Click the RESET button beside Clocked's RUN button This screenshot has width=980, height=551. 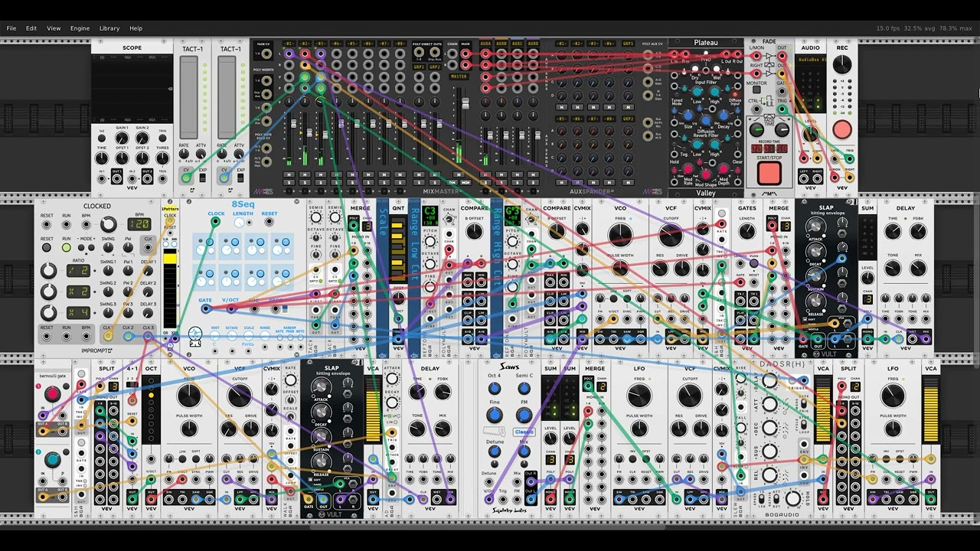coord(47,248)
